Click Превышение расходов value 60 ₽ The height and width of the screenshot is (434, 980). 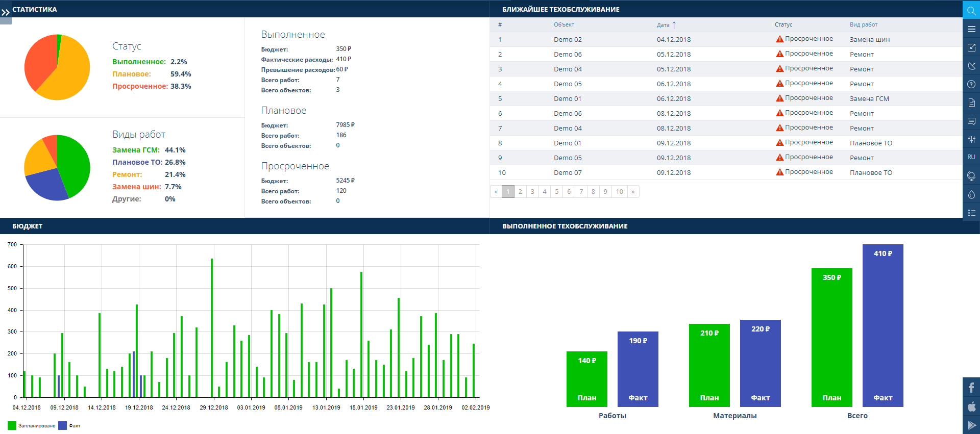(342, 69)
